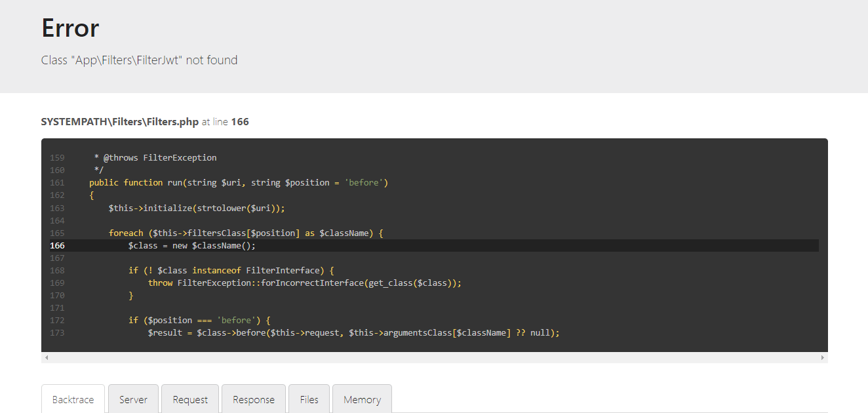Show the Memory tab

[362, 399]
